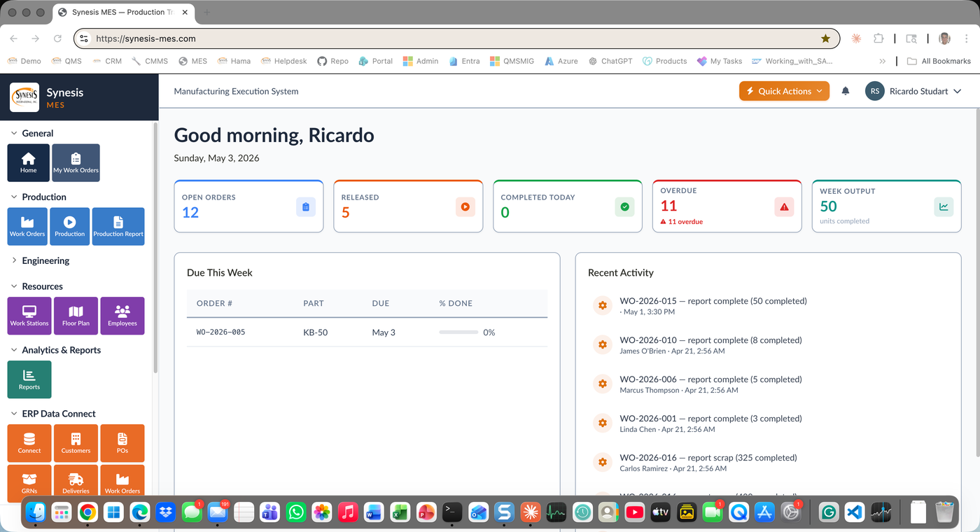980x532 pixels.
Task: Open the Repo bookmark
Action: point(332,61)
